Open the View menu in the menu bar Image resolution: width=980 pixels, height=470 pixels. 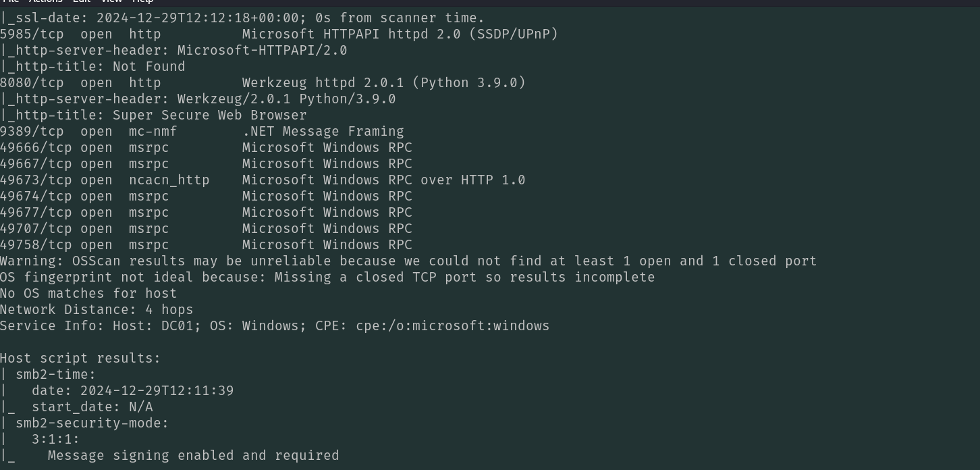pos(111,1)
